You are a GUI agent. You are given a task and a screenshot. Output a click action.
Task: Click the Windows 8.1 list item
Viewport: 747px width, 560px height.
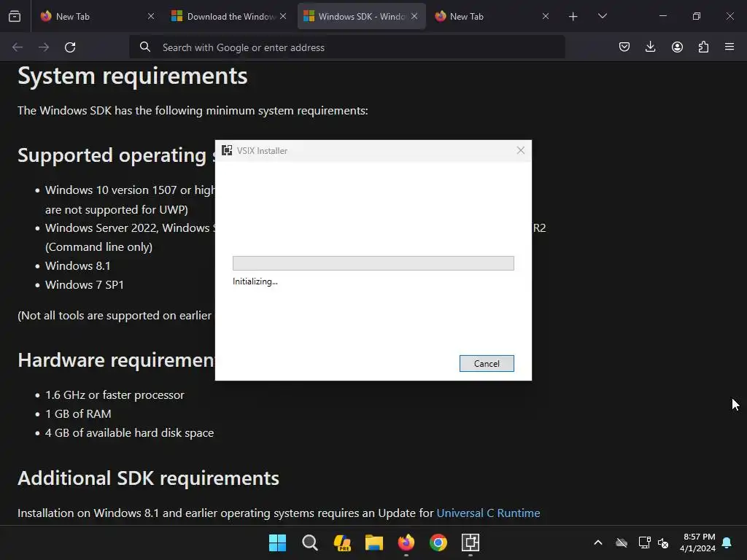77,265
